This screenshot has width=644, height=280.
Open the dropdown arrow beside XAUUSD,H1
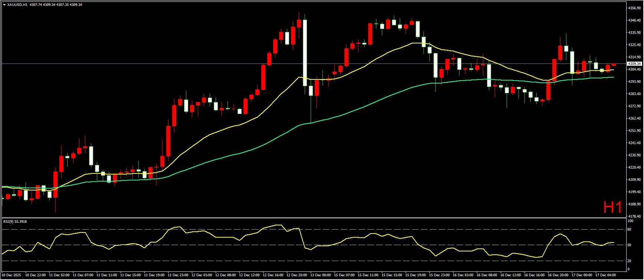(4, 5)
